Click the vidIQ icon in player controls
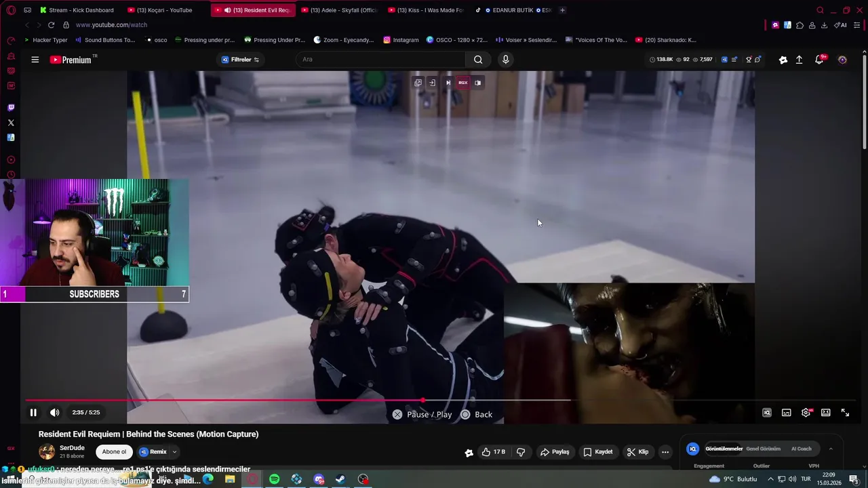Screen dimensions: 868x488 coord(766,412)
